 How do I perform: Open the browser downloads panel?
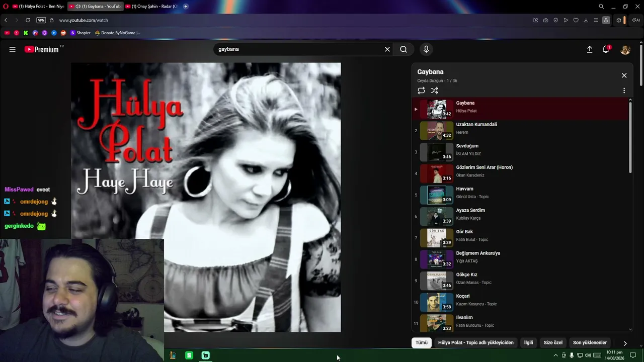click(586, 20)
